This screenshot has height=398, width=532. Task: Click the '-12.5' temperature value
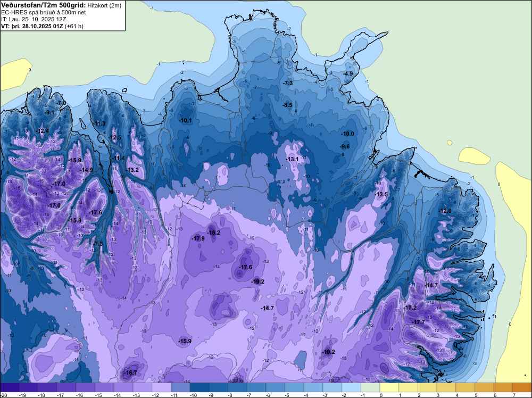point(115,137)
